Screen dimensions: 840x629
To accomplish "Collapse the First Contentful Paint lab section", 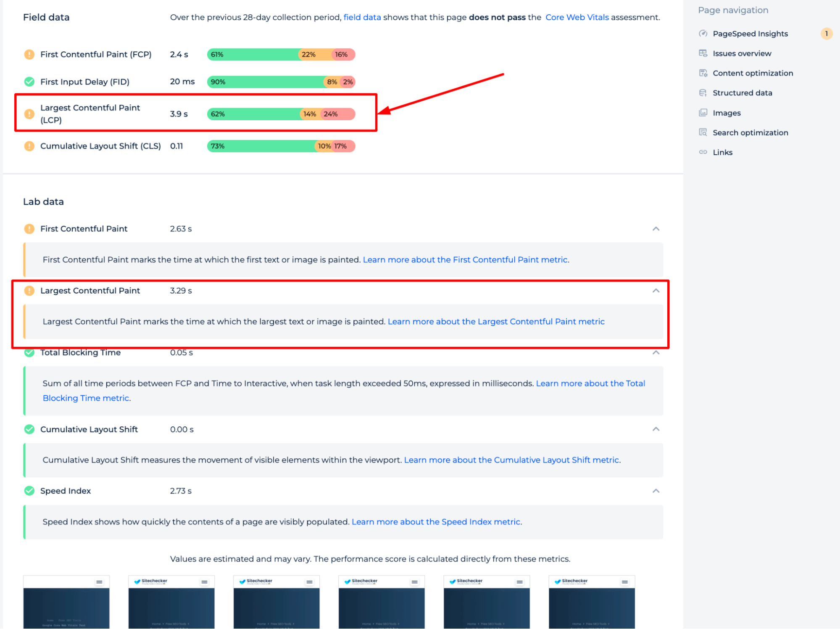I will [x=656, y=229].
